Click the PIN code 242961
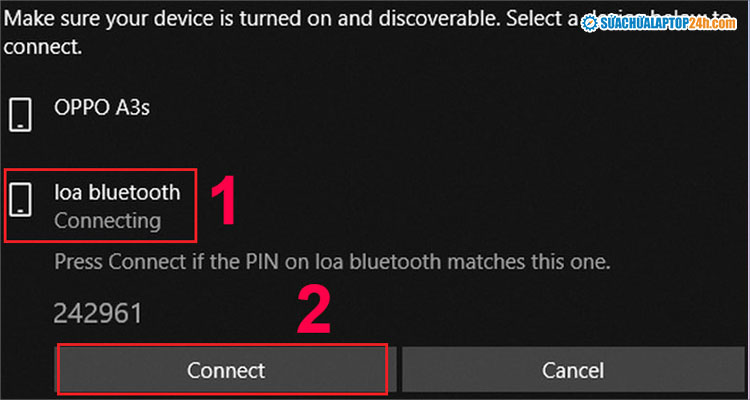Screen dimensions: 750x400 tap(97, 313)
